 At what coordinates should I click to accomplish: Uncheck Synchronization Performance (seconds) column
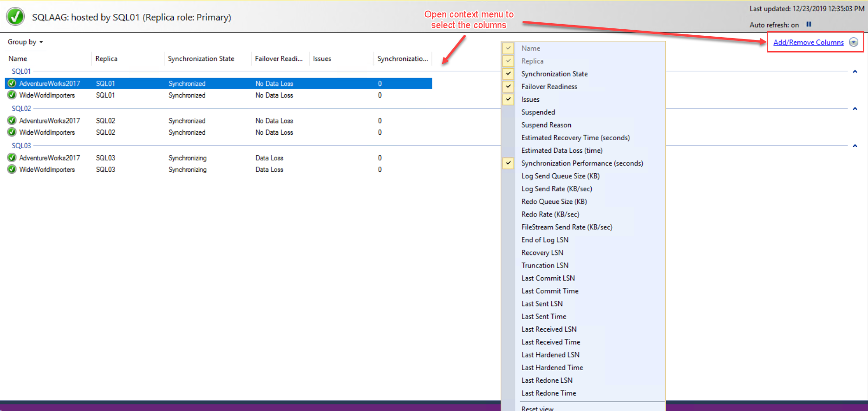click(x=509, y=163)
